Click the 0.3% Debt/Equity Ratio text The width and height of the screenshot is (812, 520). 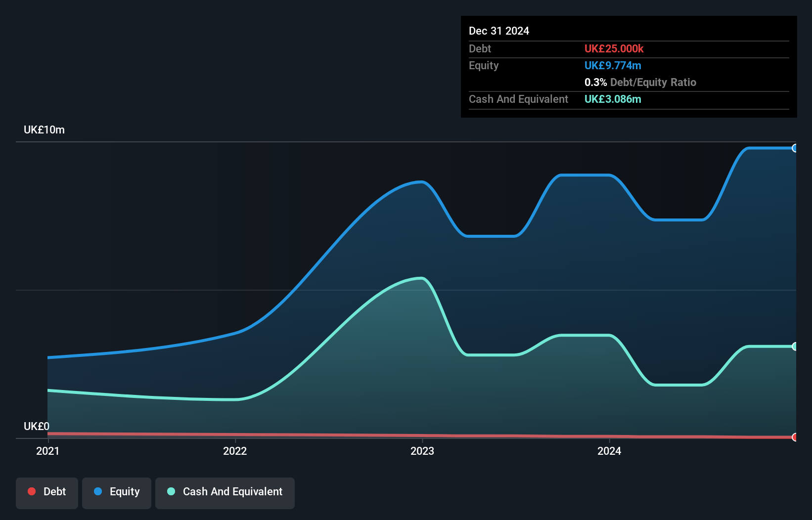(x=640, y=82)
